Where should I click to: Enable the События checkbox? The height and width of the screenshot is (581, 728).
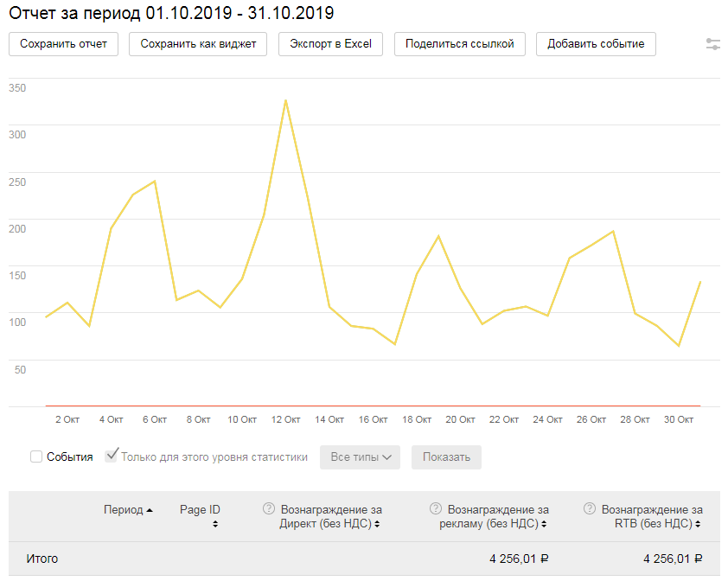(36, 456)
